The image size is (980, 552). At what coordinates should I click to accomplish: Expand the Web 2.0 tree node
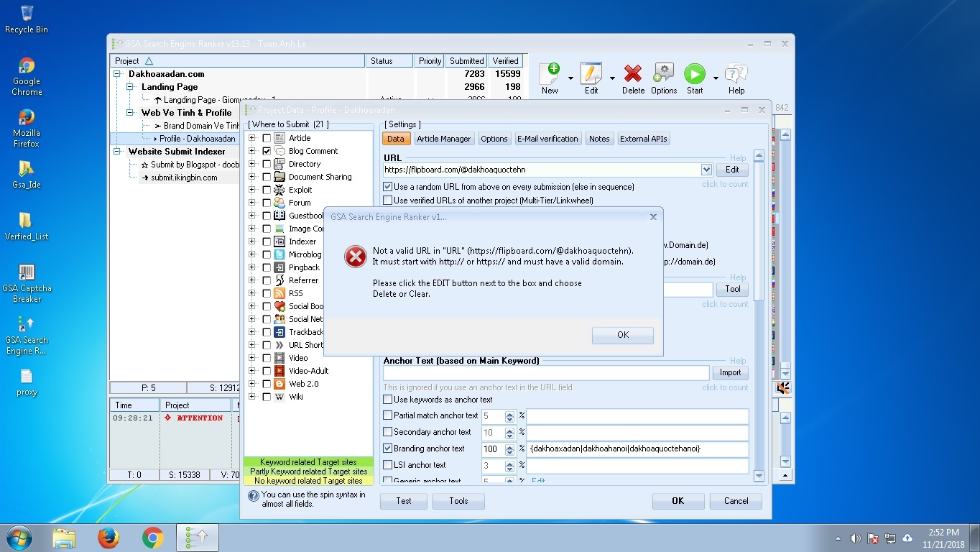252,384
